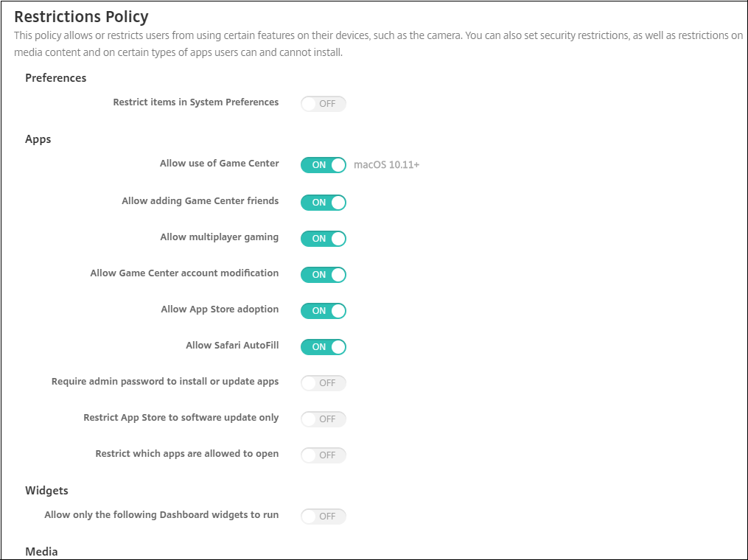Turn off the Allow Safari AutoFill toggle
This screenshot has height=560, width=748.
pyautogui.click(x=323, y=347)
